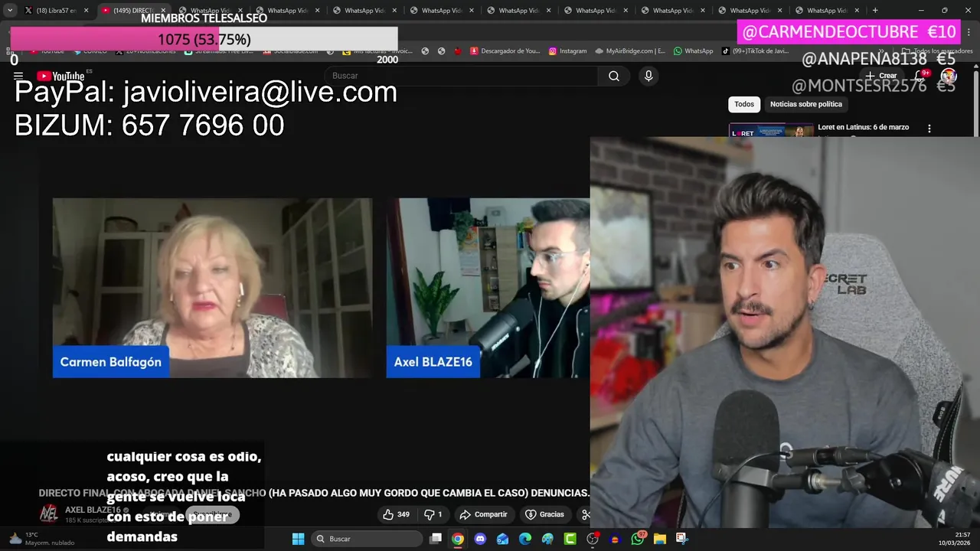This screenshot has height=551, width=980.
Task: Select the Noticias sobre política chip
Action: (806, 104)
